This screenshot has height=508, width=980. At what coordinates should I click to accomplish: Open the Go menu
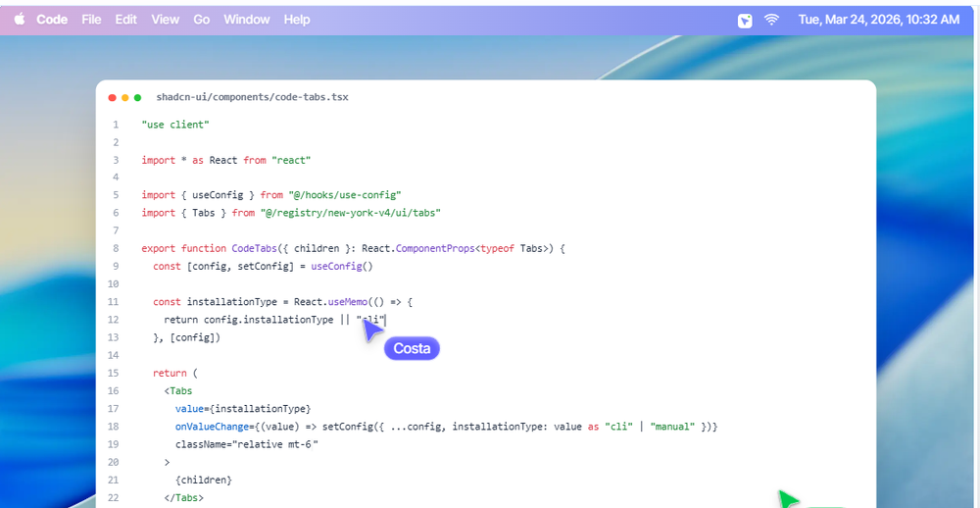(201, 20)
